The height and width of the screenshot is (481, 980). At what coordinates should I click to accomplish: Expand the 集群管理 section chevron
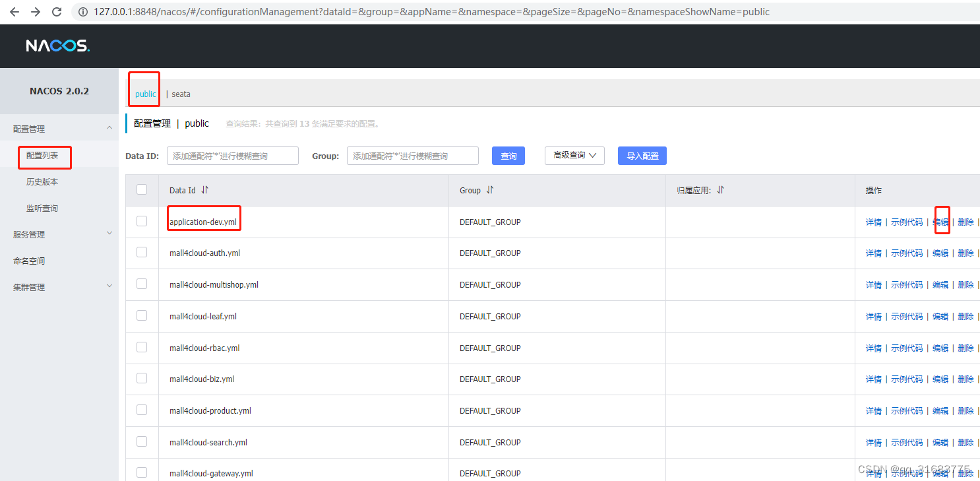(109, 286)
